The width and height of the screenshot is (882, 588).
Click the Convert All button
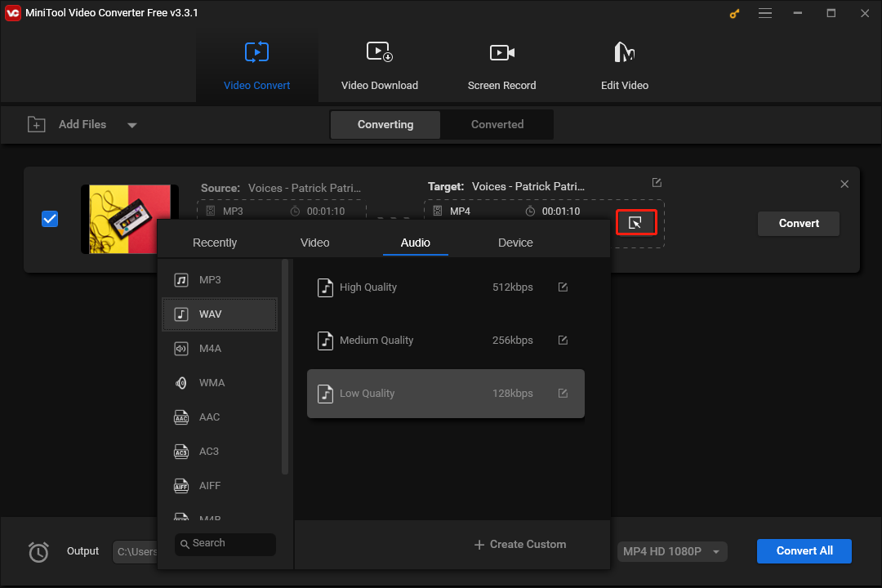click(804, 551)
